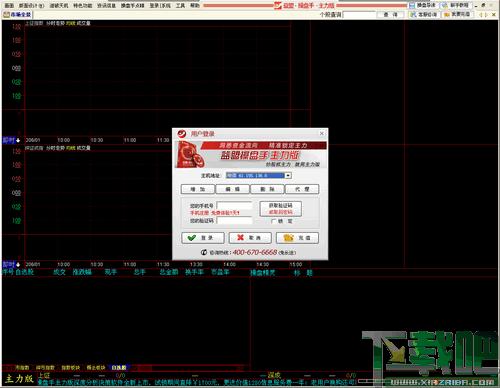Open the Tools menu in menu bar

coord(180,5)
